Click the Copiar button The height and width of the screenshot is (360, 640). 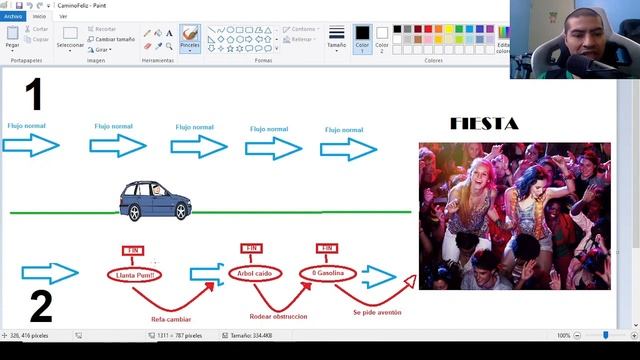pos(36,39)
